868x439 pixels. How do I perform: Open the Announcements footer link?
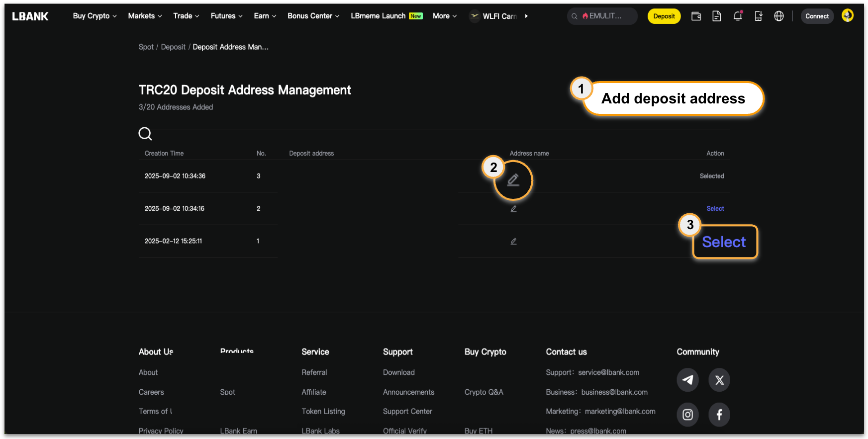[x=409, y=392]
